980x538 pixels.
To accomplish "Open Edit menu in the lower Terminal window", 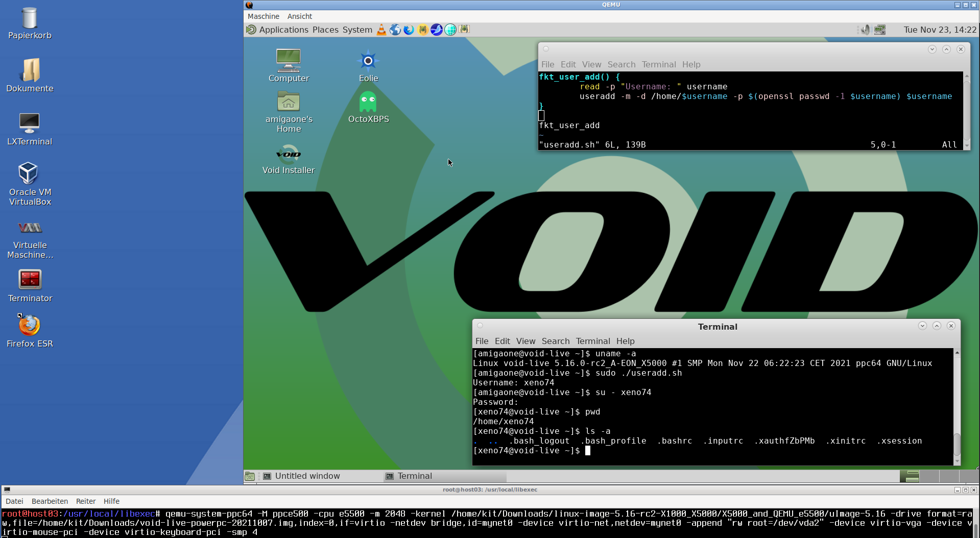I will [x=502, y=341].
